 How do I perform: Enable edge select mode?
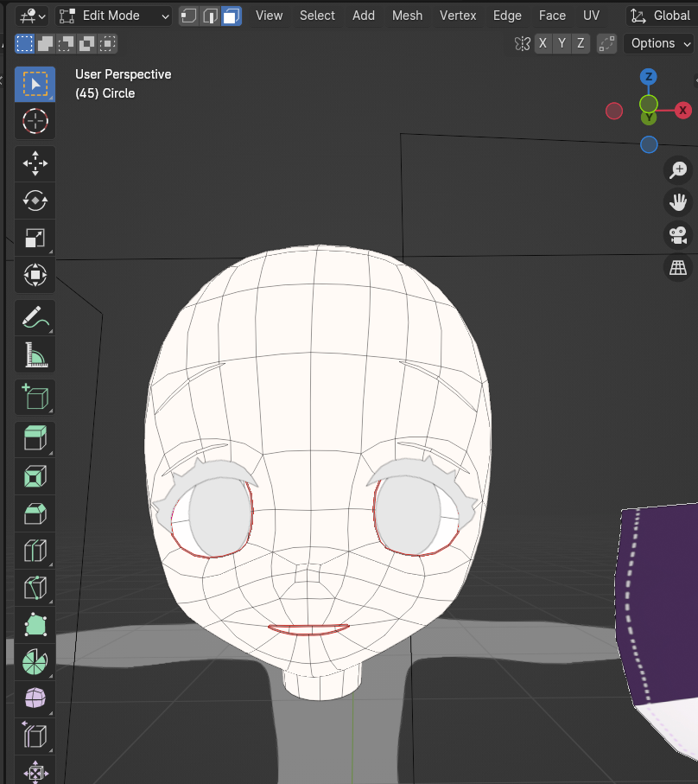click(210, 16)
